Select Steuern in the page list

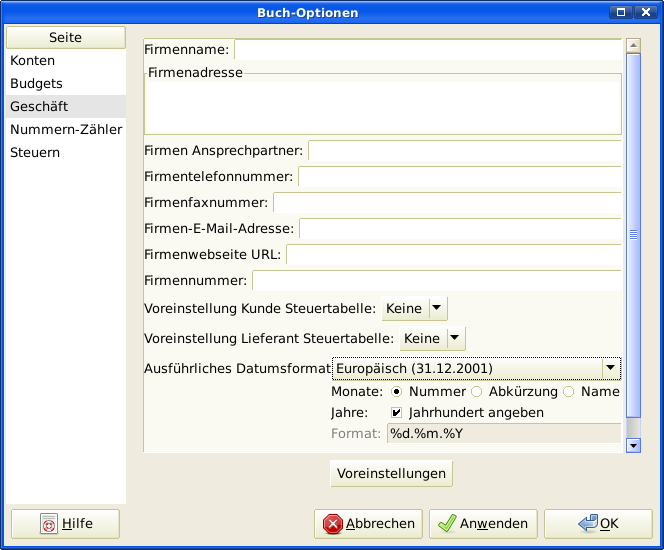35,153
